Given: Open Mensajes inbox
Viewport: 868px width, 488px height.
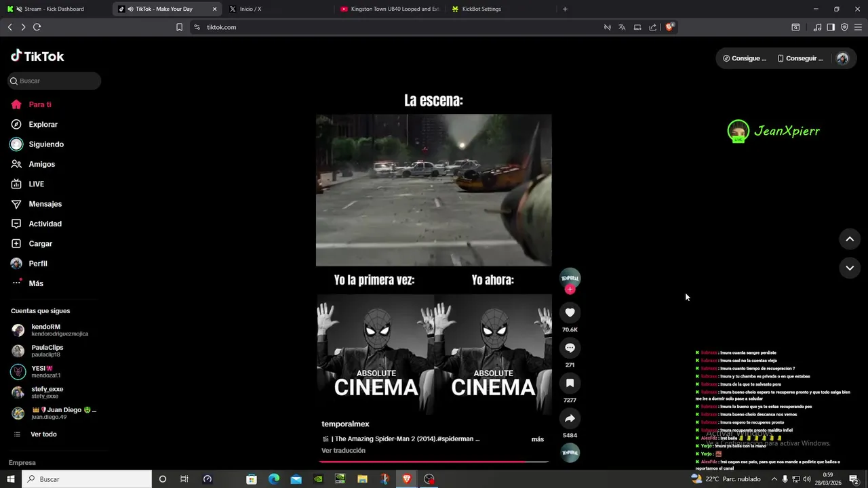Looking at the screenshot, I should pyautogui.click(x=36, y=204).
